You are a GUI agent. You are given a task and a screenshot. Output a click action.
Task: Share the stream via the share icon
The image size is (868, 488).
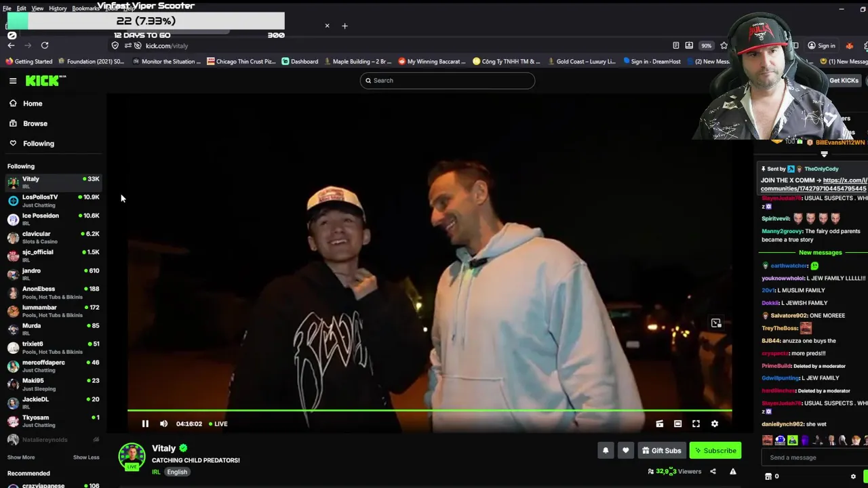713,472
